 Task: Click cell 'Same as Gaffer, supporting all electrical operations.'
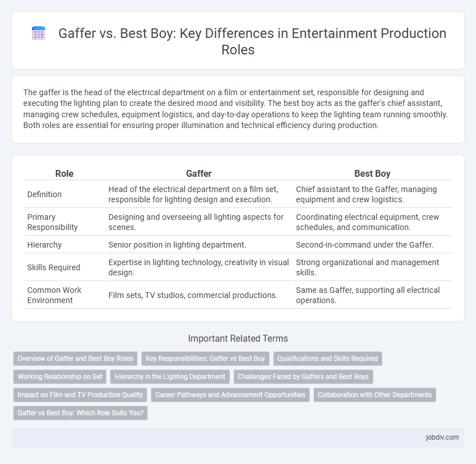[372, 295]
